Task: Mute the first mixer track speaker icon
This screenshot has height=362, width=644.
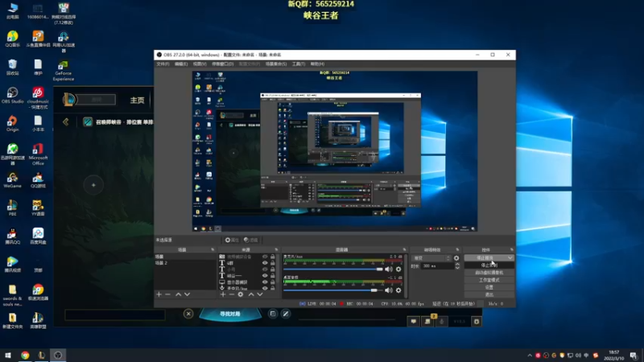Action: click(388, 269)
